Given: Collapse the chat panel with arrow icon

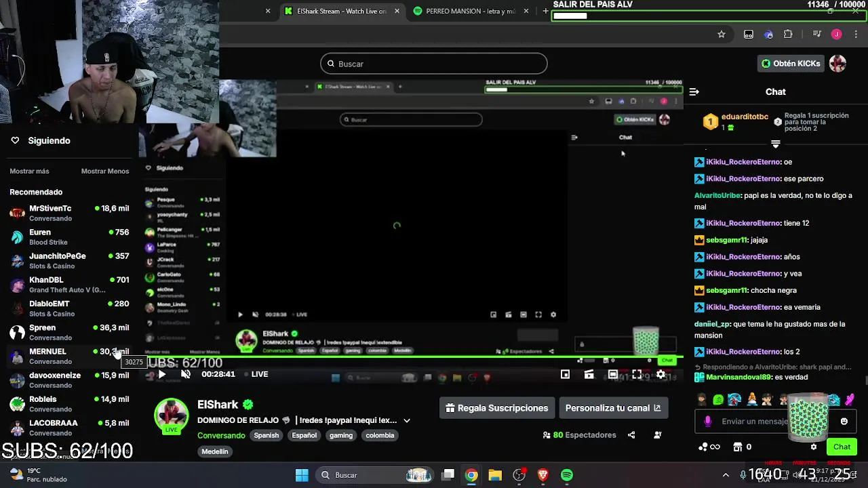Looking at the screenshot, I should point(694,91).
